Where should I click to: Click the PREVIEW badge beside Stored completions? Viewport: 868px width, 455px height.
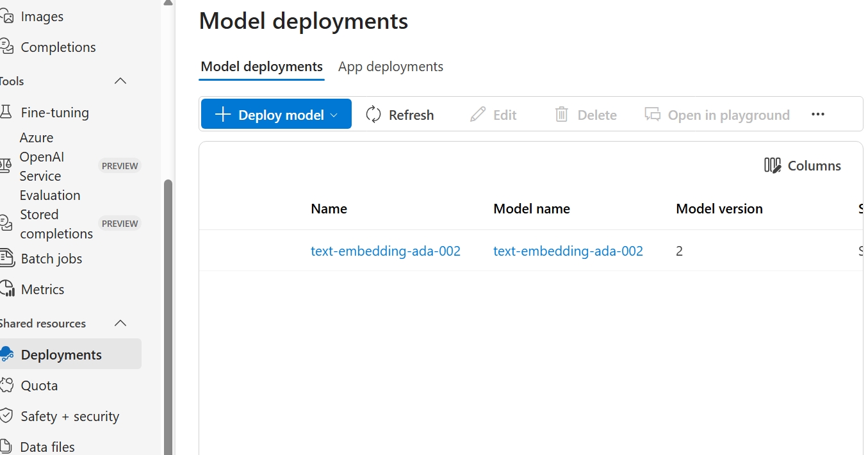(x=120, y=224)
